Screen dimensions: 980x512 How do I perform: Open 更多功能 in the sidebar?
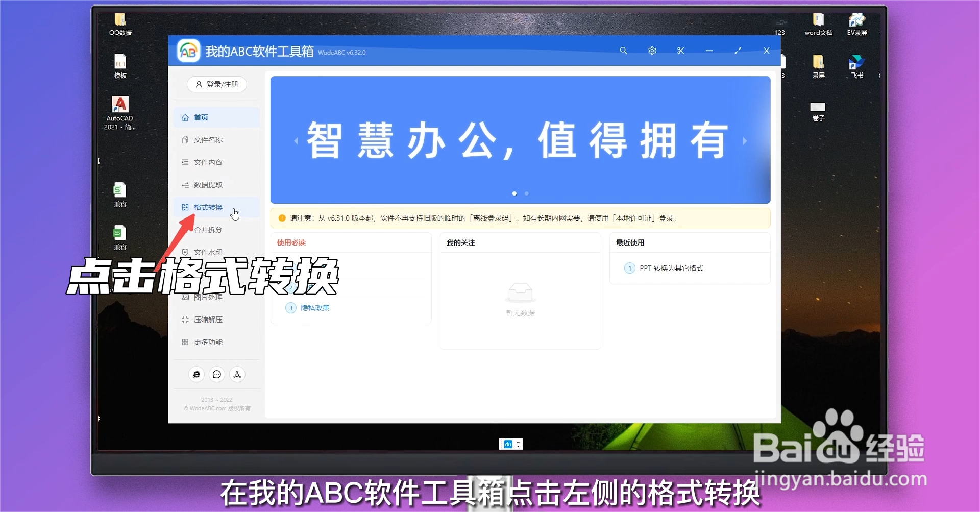[216, 342]
